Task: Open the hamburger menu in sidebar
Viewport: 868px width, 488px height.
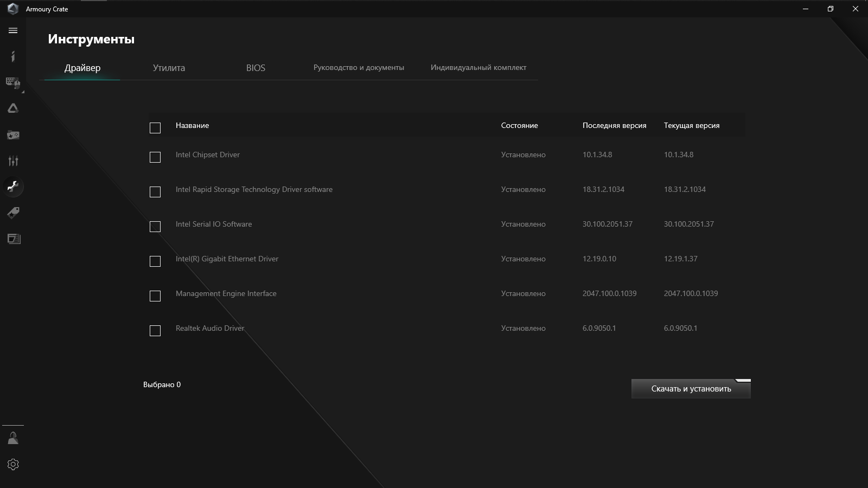Action: [13, 30]
